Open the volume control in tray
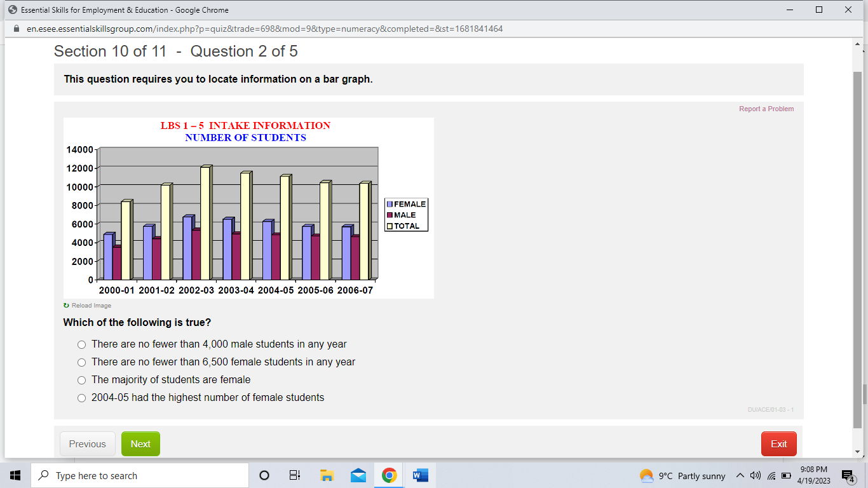 (x=756, y=475)
